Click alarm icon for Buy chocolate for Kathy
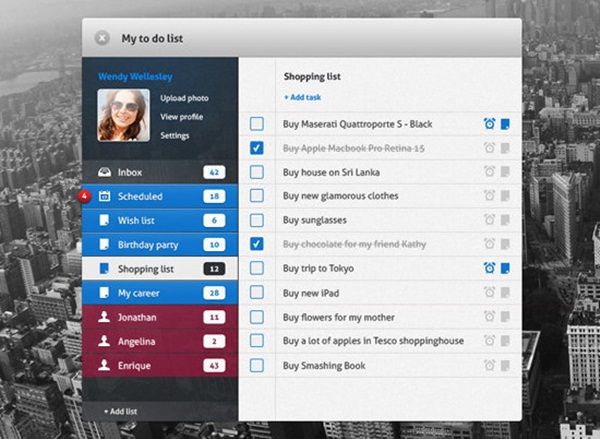Image resolution: width=600 pixels, height=439 pixels. pyautogui.click(x=489, y=244)
